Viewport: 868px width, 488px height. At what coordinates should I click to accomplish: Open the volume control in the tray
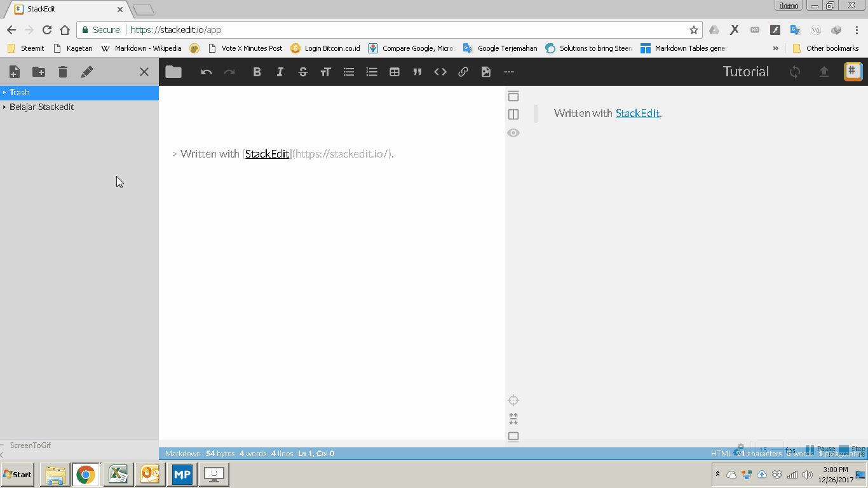click(808, 475)
